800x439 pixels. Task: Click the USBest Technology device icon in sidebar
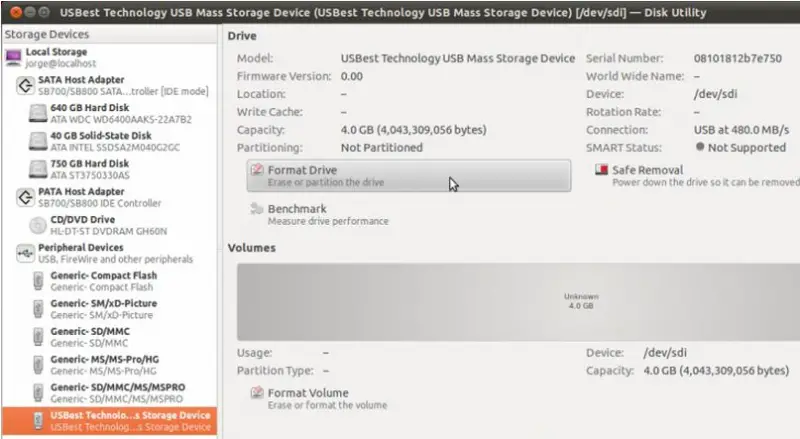coord(38,421)
